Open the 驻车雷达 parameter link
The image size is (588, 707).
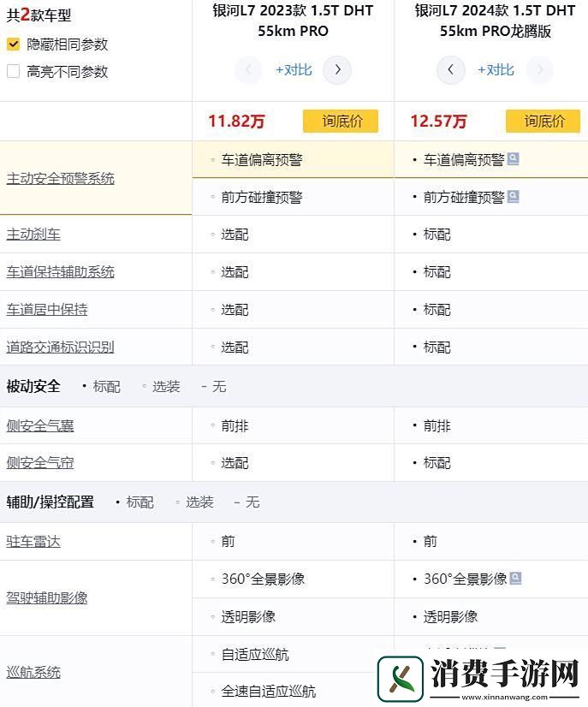click(33, 541)
